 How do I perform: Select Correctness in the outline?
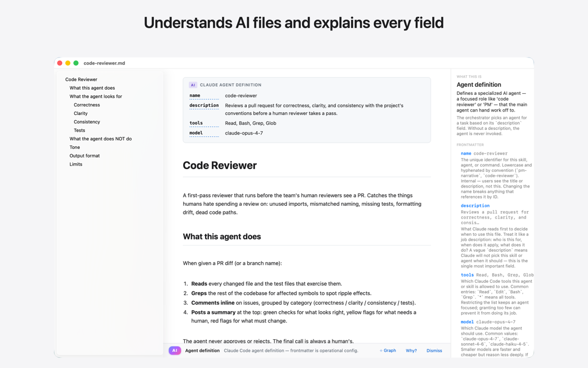point(87,105)
